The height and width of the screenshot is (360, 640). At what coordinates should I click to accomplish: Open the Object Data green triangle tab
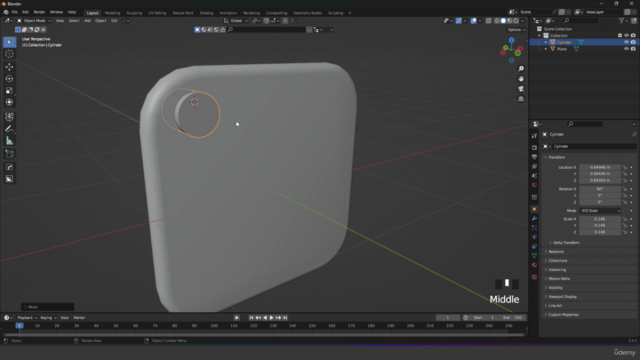tap(534, 256)
